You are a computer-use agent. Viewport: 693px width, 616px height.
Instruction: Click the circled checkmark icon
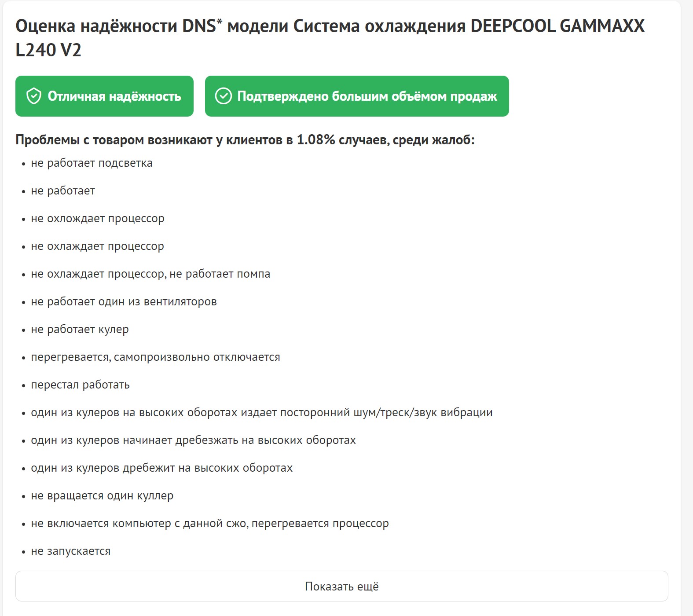click(223, 96)
